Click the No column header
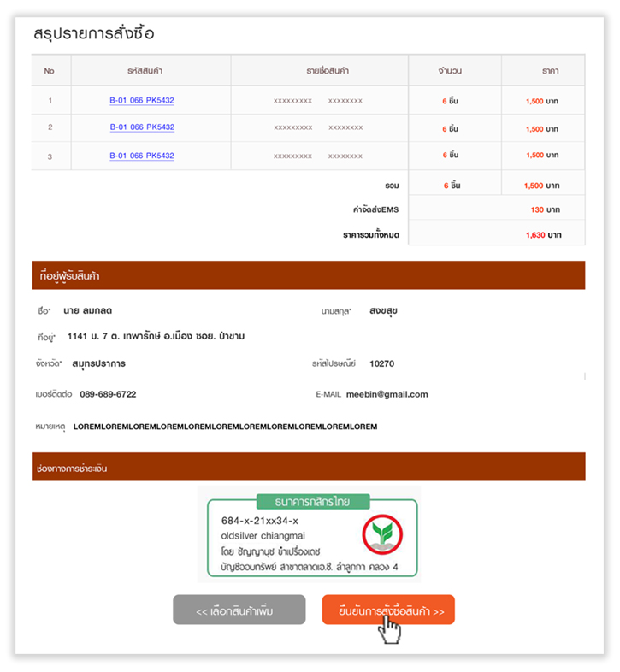 (50, 71)
